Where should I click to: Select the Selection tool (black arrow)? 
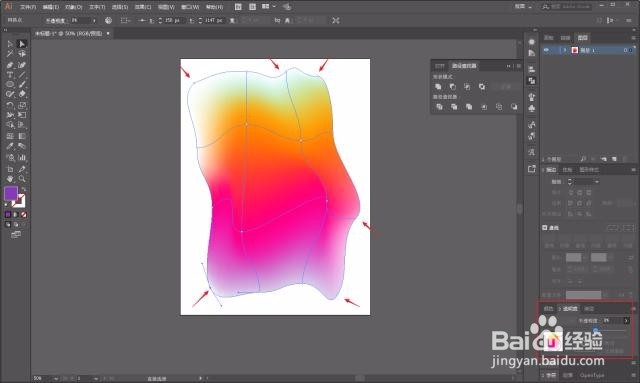click(10, 44)
